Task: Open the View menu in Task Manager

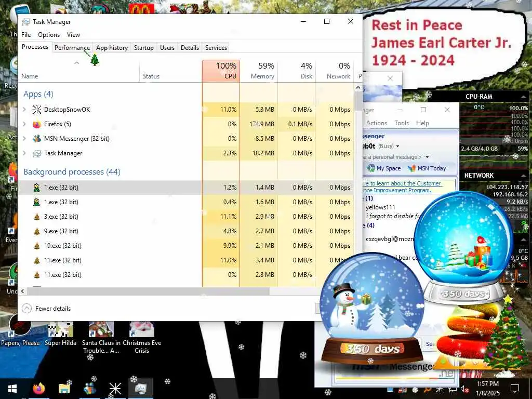Action: point(73,35)
